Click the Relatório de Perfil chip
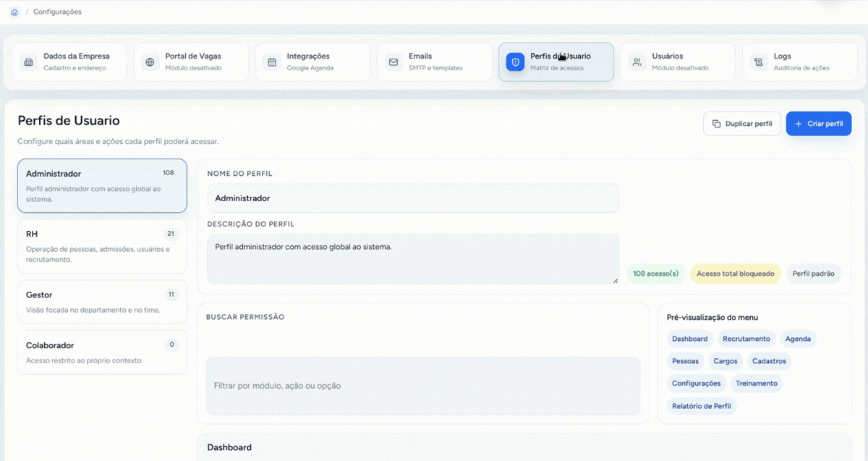The width and height of the screenshot is (868, 461). tap(702, 406)
